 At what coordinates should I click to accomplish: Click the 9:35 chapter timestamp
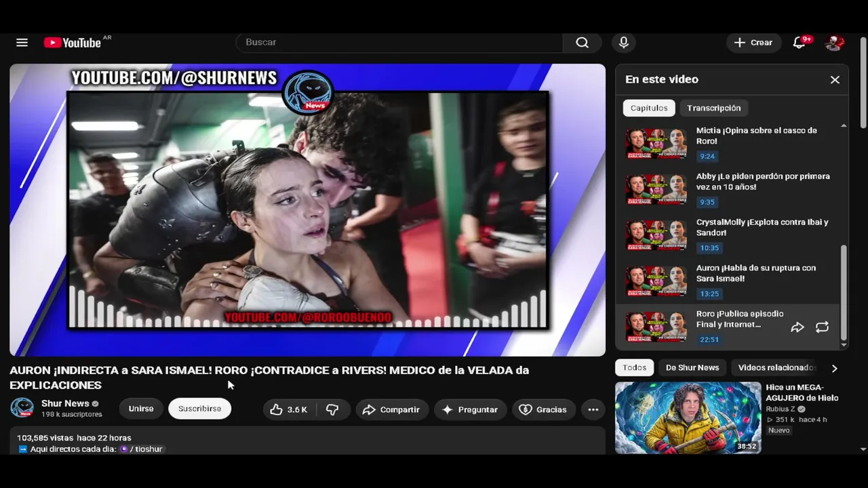[x=707, y=202]
